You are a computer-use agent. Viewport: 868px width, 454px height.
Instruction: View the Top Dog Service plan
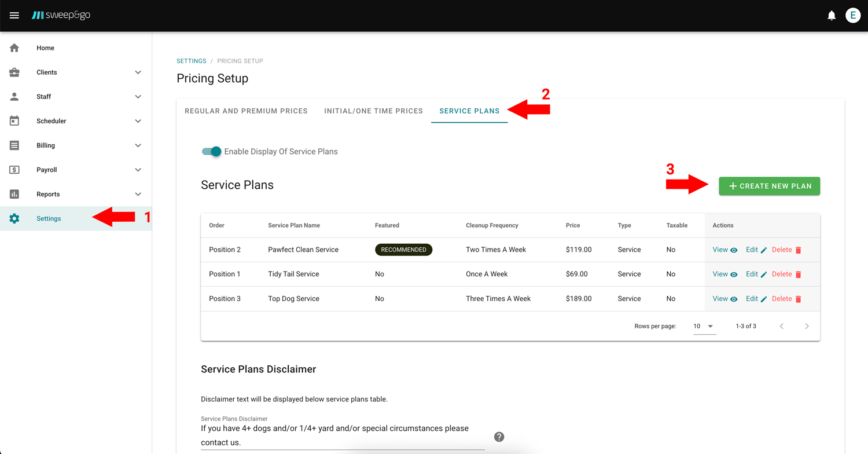(724, 299)
